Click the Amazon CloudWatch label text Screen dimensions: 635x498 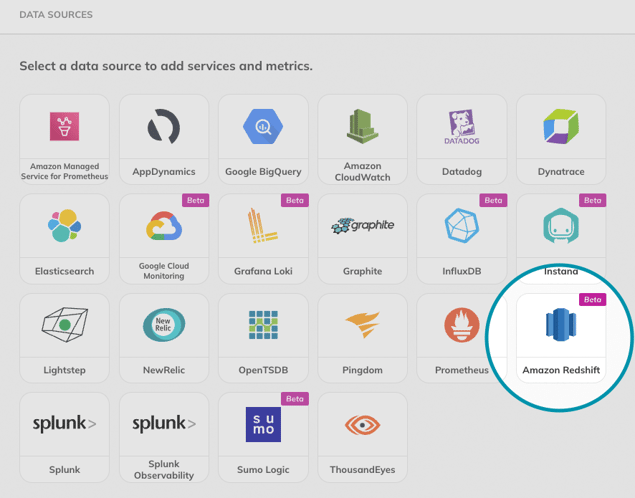362,172
